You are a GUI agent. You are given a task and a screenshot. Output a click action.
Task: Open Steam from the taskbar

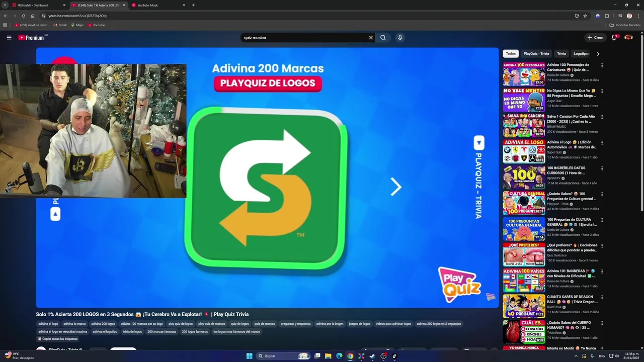(372, 356)
